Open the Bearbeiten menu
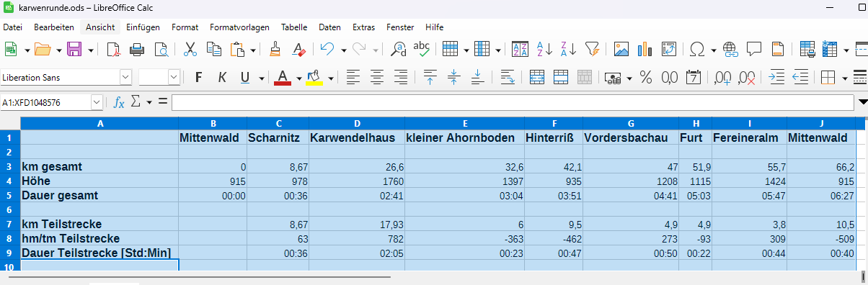Viewport: 868px width, 285px height. pos(54,27)
